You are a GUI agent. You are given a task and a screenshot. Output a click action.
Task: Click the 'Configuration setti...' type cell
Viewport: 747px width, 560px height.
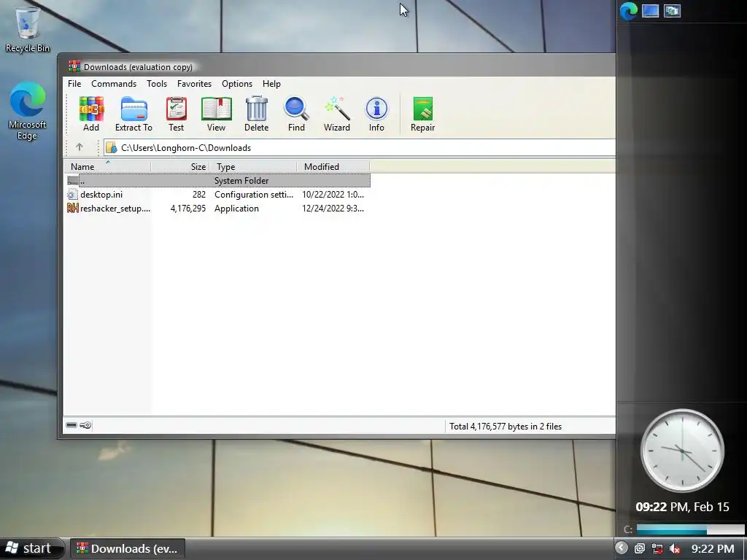[254, 194]
